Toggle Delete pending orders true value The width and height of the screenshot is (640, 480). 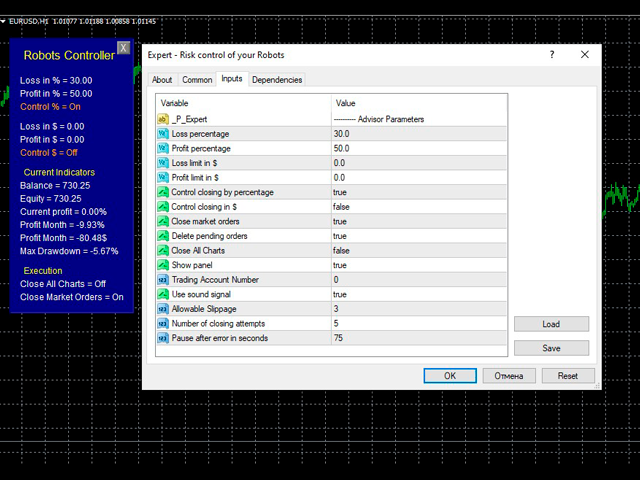pos(419,236)
